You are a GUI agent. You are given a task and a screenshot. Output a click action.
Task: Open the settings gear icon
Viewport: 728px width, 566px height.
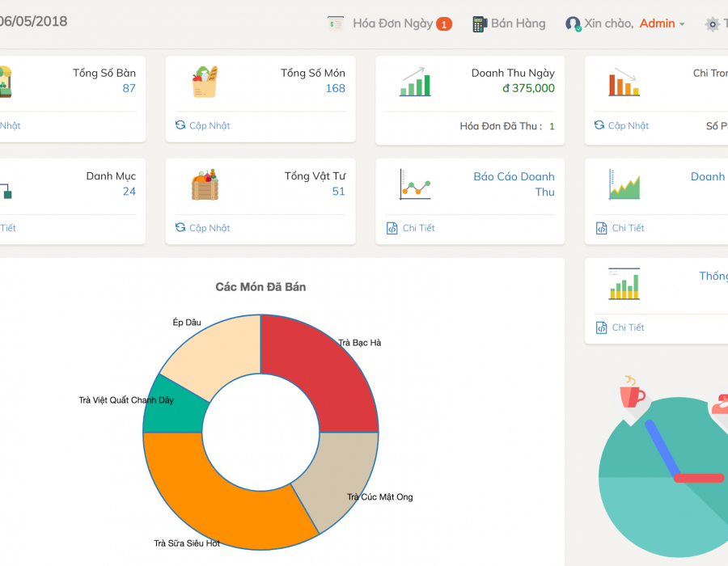coord(712,24)
